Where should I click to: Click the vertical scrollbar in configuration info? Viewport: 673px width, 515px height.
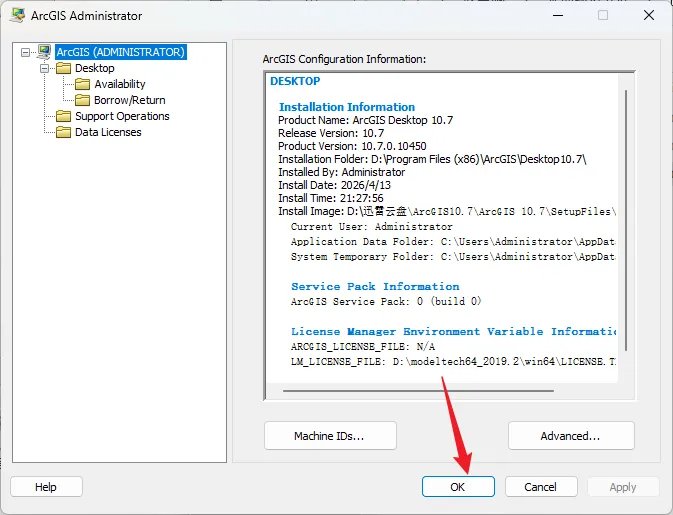[x=626, y=221]
